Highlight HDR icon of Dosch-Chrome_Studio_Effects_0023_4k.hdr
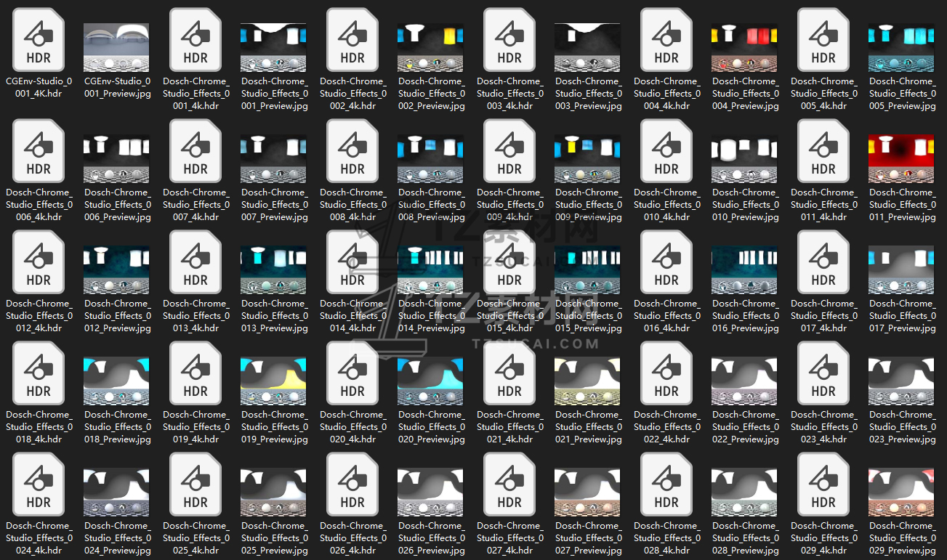This screenshot has height=560, width=947. 823,373
